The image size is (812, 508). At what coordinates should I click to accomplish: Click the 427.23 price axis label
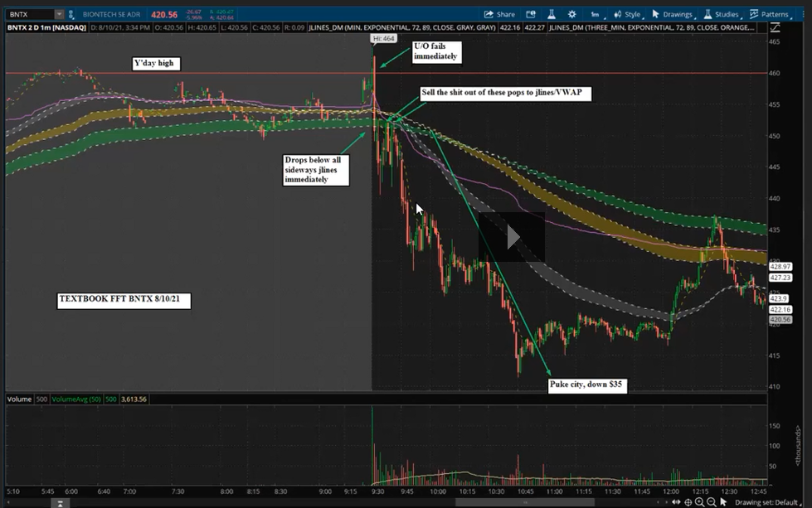pyautogui.click(x=780, y=278)
